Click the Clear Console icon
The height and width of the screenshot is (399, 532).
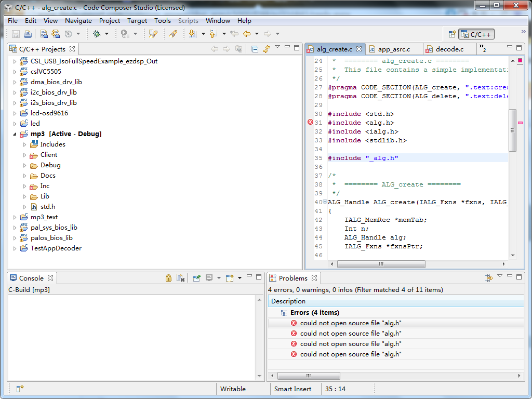pos(180,278)
